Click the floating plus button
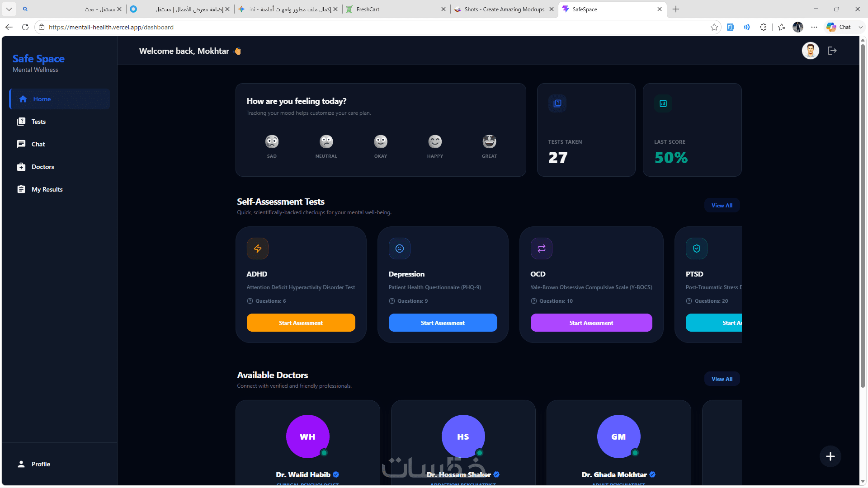Screen dimensions: 868x488 tap(830, 456)
